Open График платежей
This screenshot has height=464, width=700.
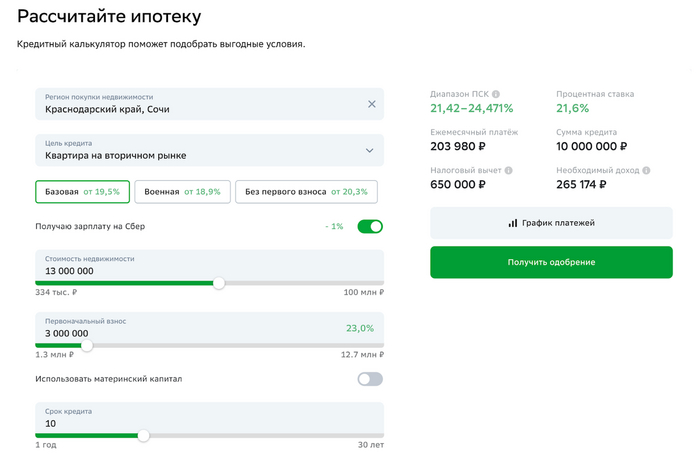pos(551,223)
